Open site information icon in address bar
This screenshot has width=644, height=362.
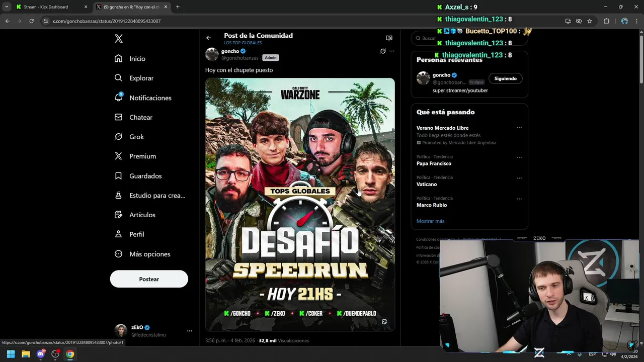(46, 21)
